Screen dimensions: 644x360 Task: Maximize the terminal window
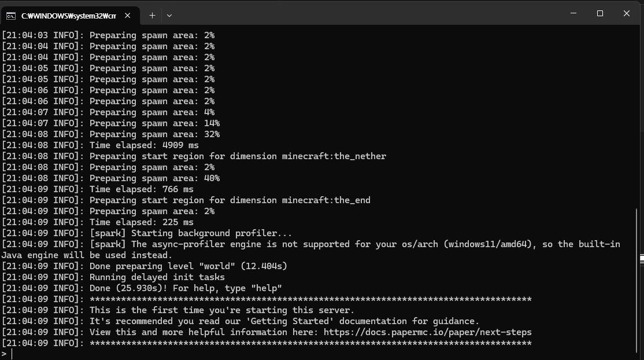(599, 13)
